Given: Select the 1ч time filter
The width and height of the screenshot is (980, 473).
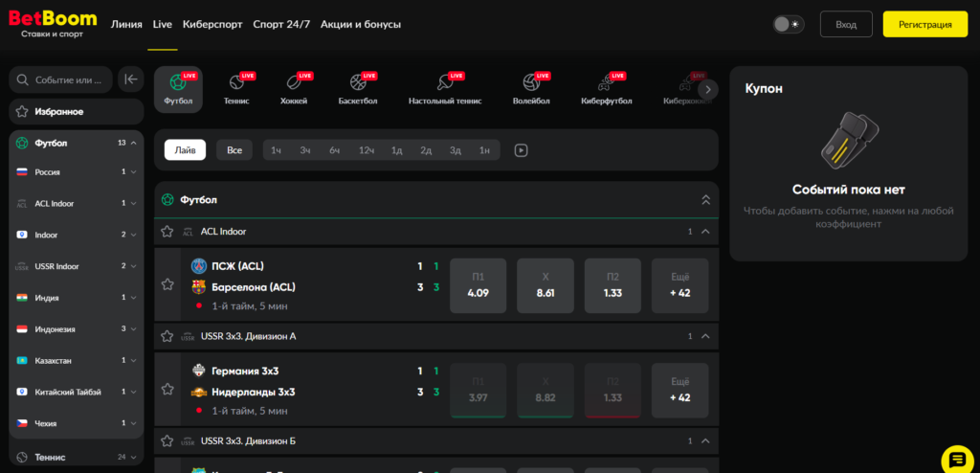Looking at the screenshot, I should [277, 150].
